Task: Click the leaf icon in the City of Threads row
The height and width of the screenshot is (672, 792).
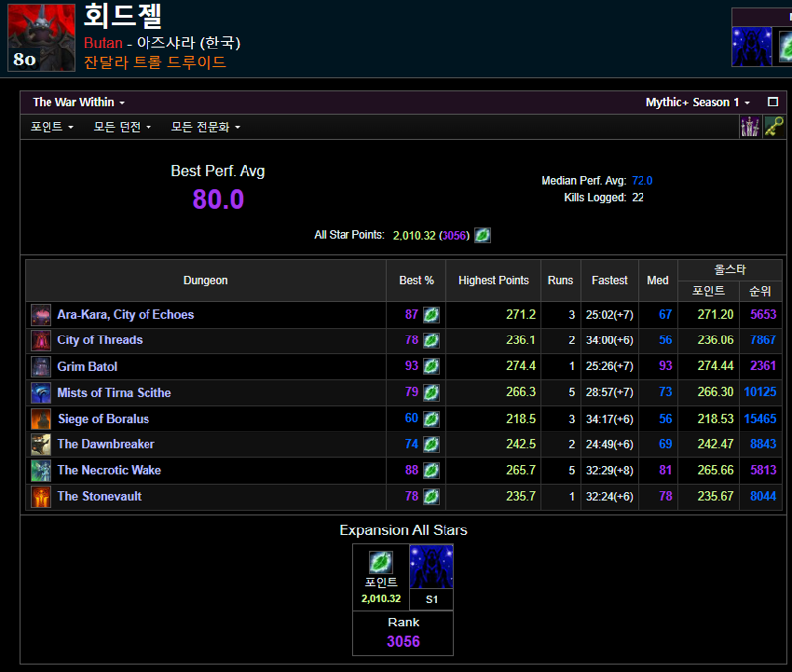Action: click(431, 340)
